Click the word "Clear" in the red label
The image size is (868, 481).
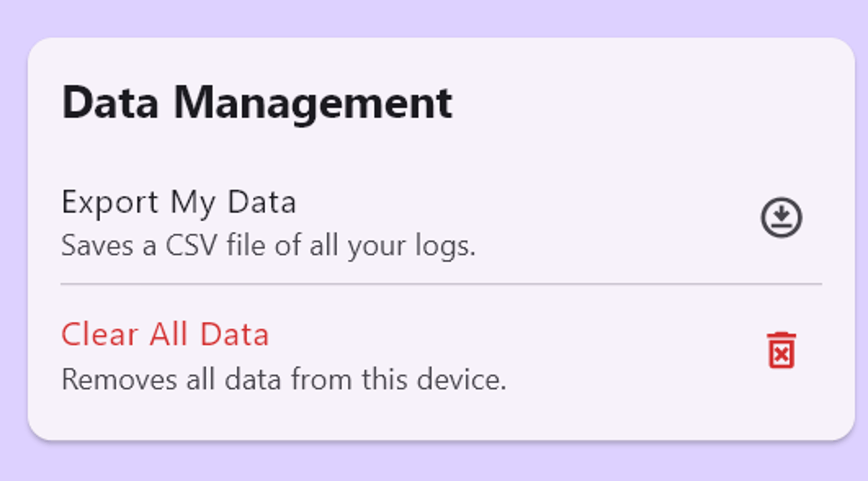tap(99, 335)
